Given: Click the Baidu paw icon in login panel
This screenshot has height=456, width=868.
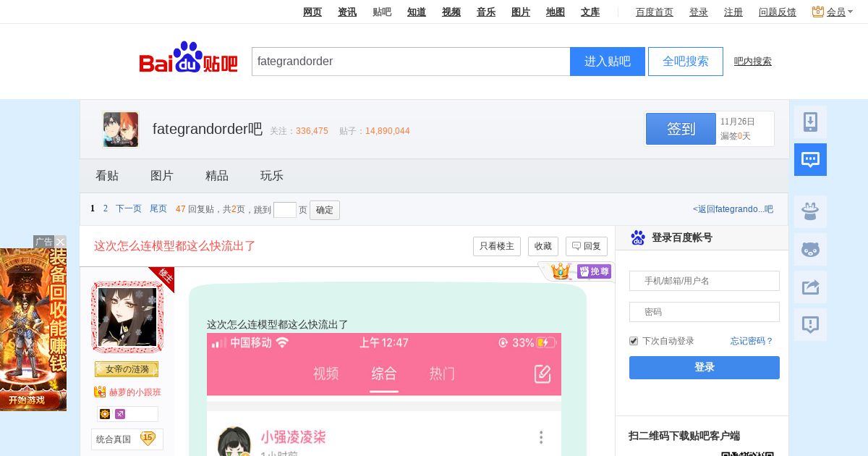Looking at the screenshot, I should 638,237.
